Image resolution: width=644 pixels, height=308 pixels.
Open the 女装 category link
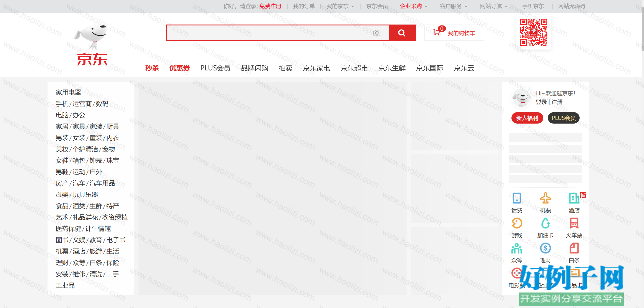[79, 138]
